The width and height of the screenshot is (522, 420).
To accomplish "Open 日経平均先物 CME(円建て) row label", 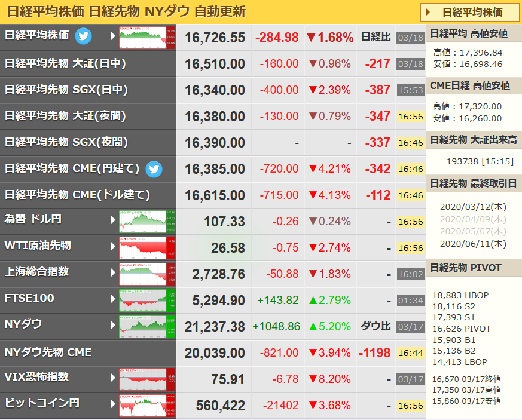I will [x=72, y=168].
